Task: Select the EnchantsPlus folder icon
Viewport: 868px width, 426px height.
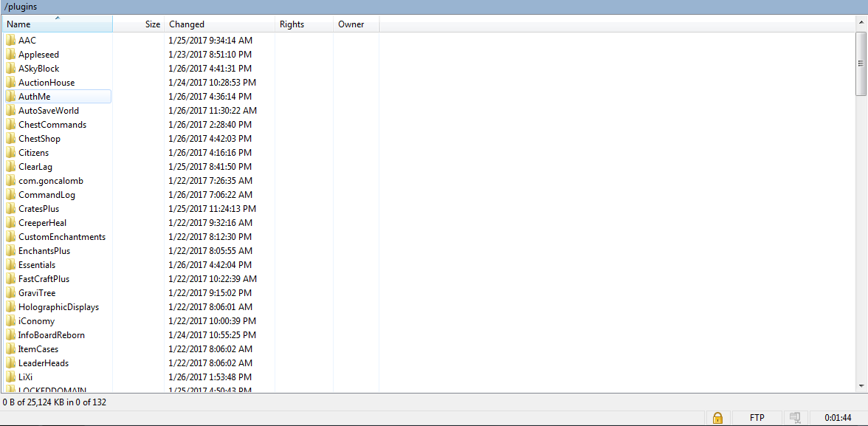Action: (x=10, y=251)
